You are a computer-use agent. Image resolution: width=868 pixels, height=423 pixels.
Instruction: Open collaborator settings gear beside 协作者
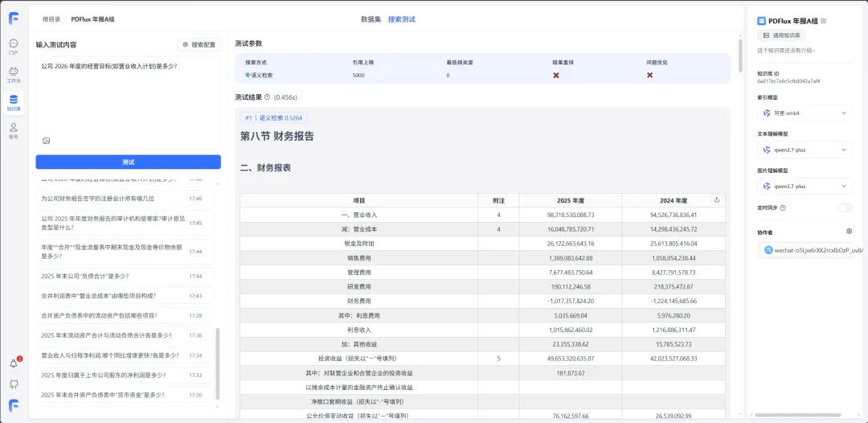pyautogui.click(x=850, y=231)
